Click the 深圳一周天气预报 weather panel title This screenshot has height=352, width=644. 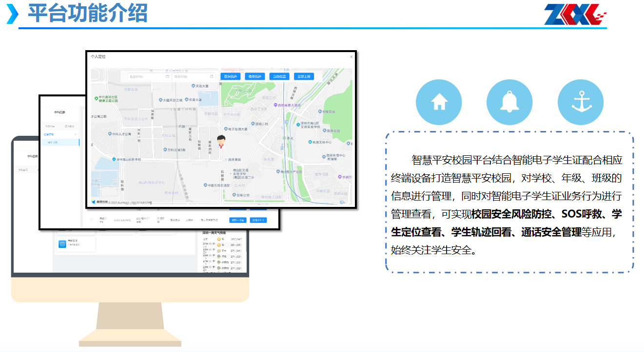tap(217, 233)
